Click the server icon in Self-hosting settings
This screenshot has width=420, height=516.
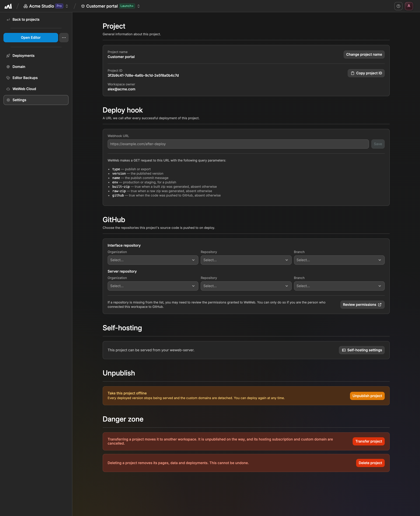tap(344, 350)
